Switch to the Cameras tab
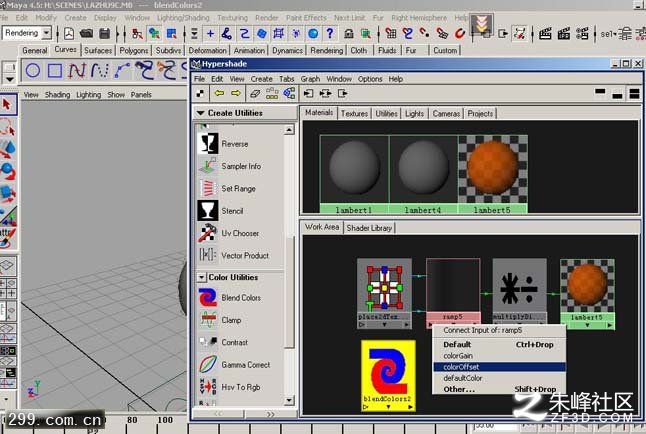Viewport: 646px width, 434px height. 446,113
